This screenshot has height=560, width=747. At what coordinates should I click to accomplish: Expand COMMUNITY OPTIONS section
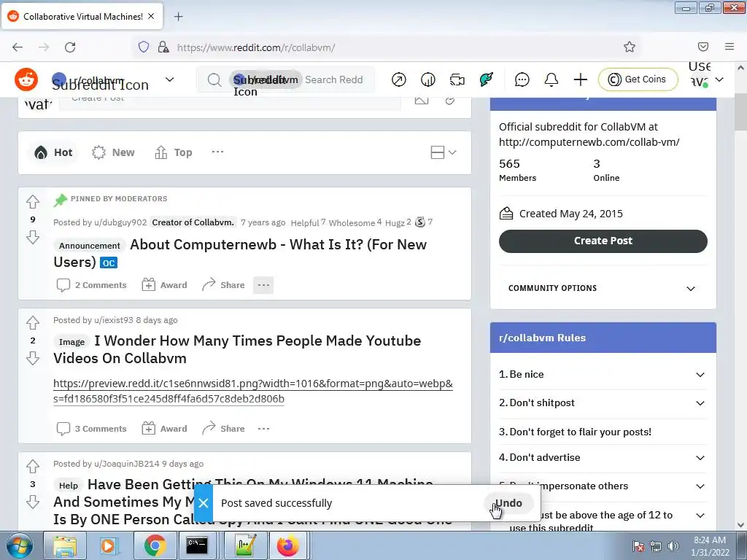click(x=603, y=288)
